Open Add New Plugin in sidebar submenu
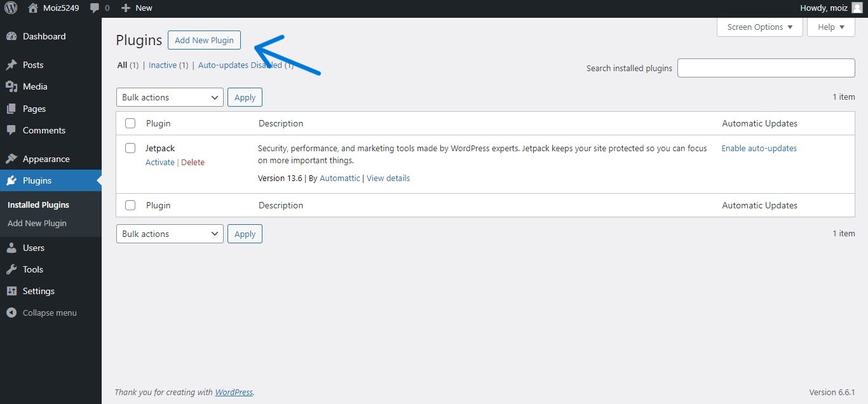 37,223
